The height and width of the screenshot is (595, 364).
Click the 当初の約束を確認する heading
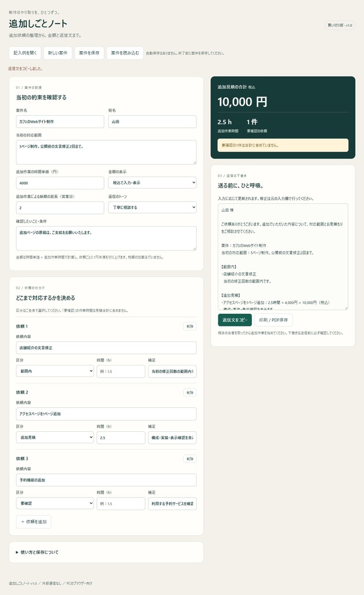pyautogui.click(x=41, y=98)
